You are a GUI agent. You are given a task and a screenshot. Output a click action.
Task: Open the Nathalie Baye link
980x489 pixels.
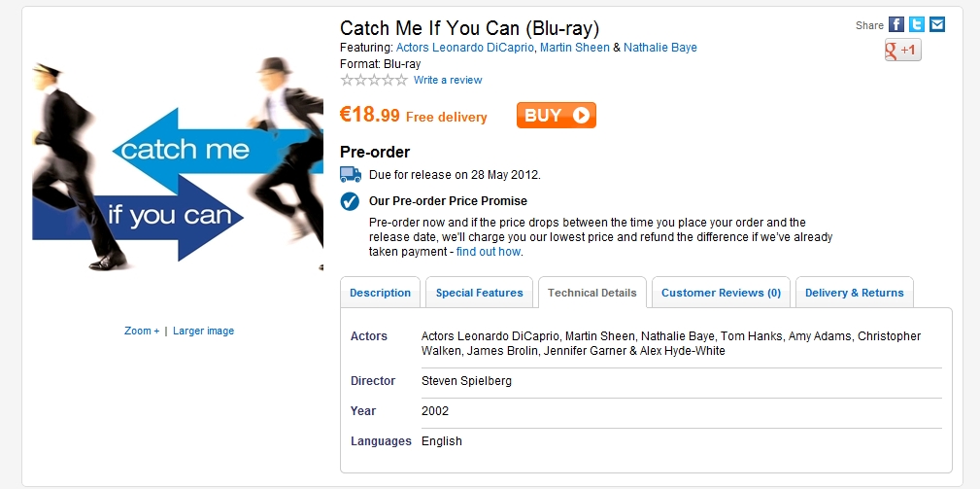coord(660,48)
